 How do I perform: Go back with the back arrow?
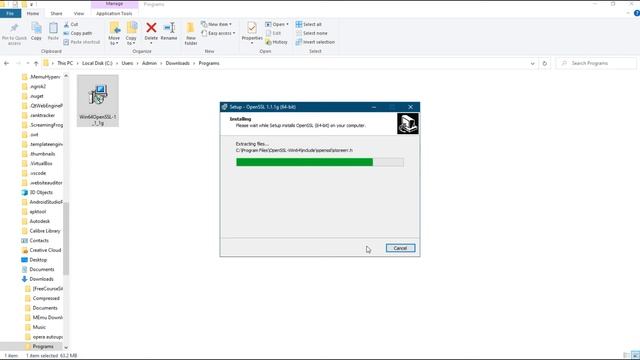coord(7,63)
